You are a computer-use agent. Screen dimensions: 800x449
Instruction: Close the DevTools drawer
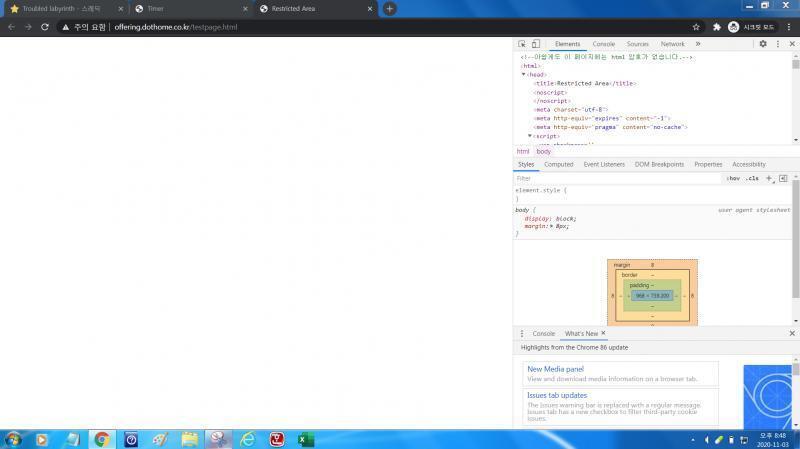click(x=792, y=334)
